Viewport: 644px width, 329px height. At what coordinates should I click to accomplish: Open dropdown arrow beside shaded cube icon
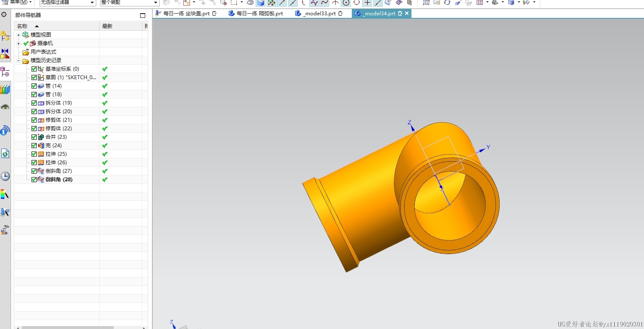click(519, 3)
